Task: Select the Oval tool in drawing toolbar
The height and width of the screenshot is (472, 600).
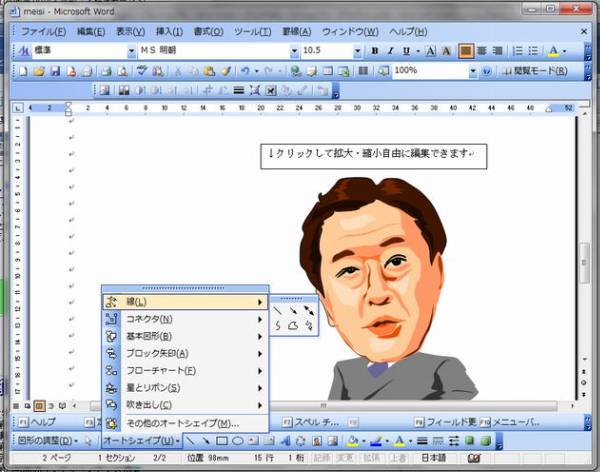Action: point(238,441)
